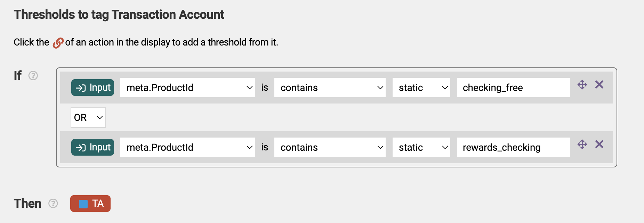Click the help icon next to Then
The width and height of the screenshot is (644, 223).
point(53,203)
